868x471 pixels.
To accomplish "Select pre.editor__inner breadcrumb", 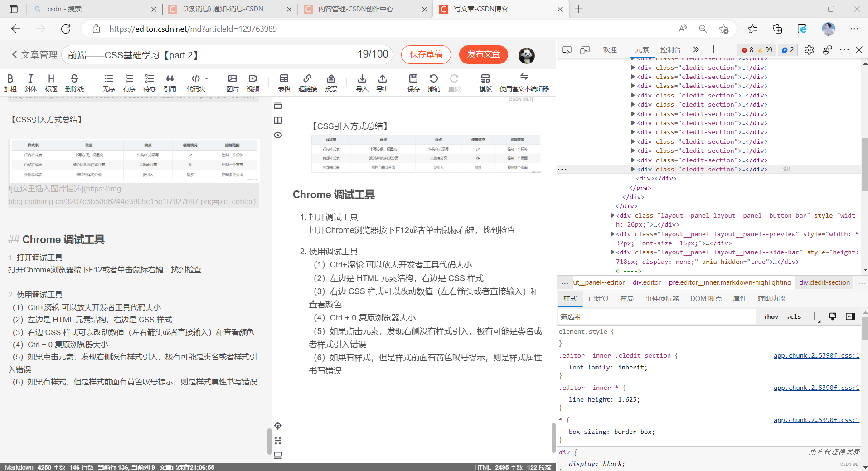I will coord(730,282).
